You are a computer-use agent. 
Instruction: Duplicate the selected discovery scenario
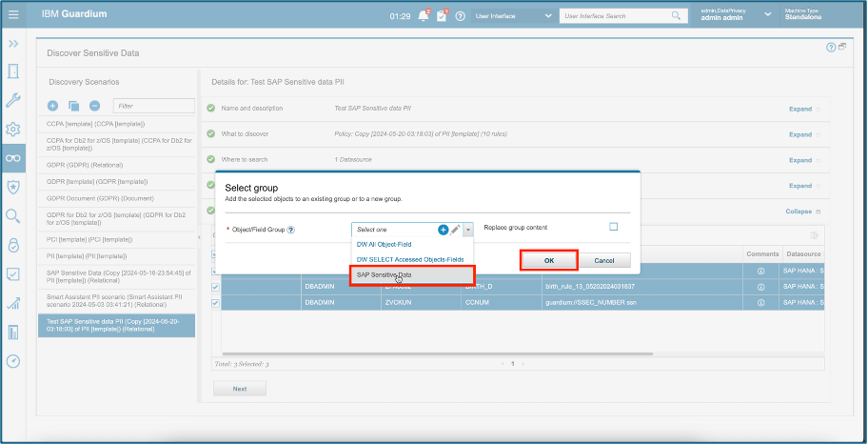click(x=73, y=106)
